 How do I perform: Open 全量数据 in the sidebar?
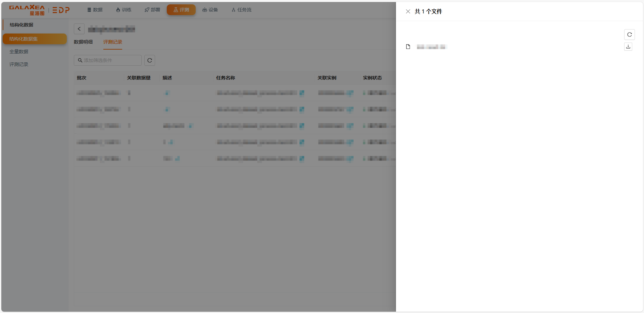pos(19,52)
